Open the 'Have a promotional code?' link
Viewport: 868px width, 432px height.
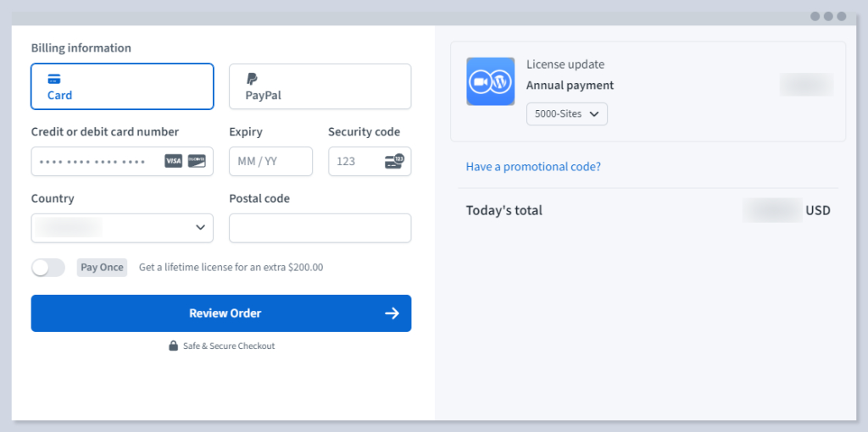click(x=533, y=167)
